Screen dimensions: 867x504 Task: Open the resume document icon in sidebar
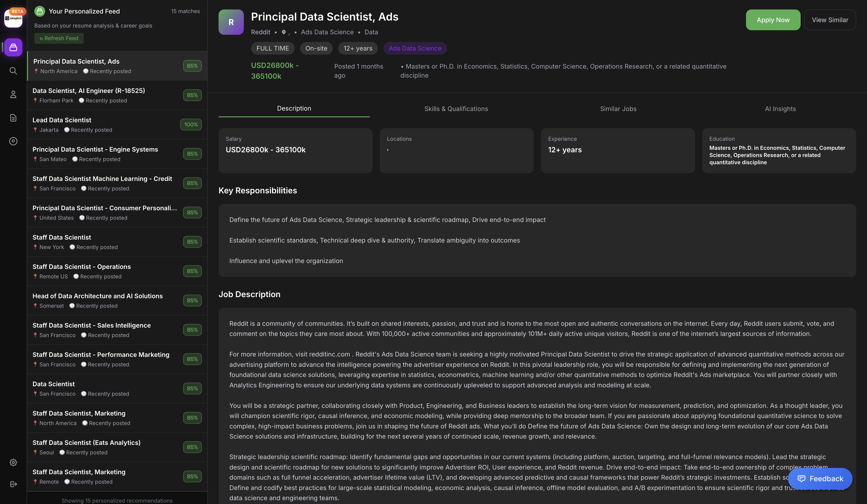[13, 118]
